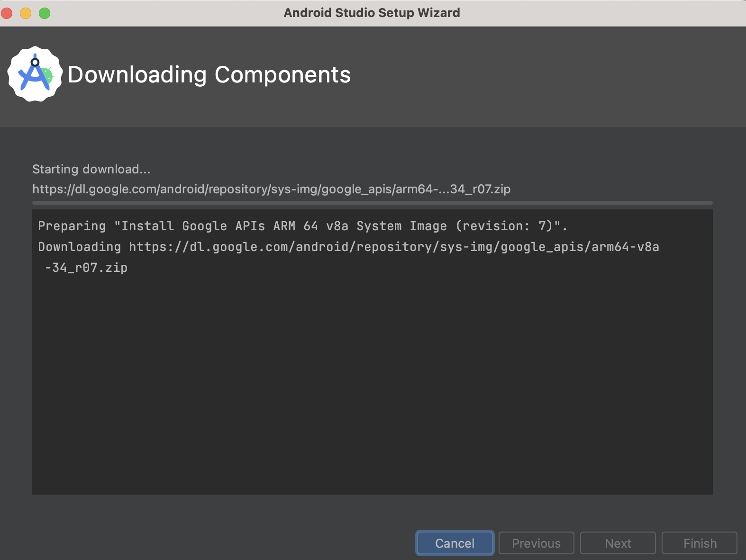Click the Cancel button
Screen dimensions: 746x560
coord(455,543)
